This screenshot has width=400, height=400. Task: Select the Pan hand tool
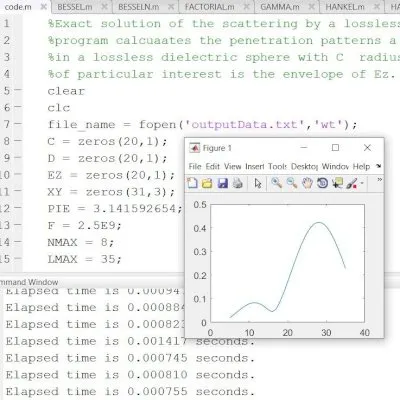coord(307,183)
